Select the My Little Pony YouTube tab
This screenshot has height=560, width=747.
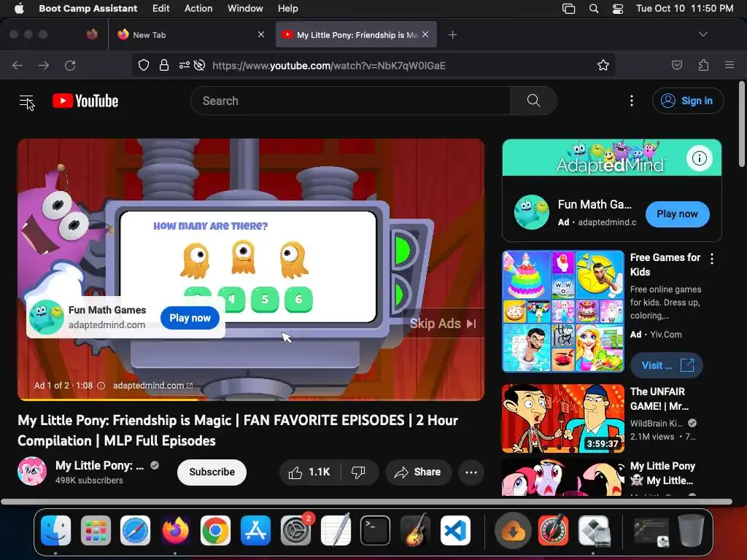pyautogui.click(x=356, y=35)
